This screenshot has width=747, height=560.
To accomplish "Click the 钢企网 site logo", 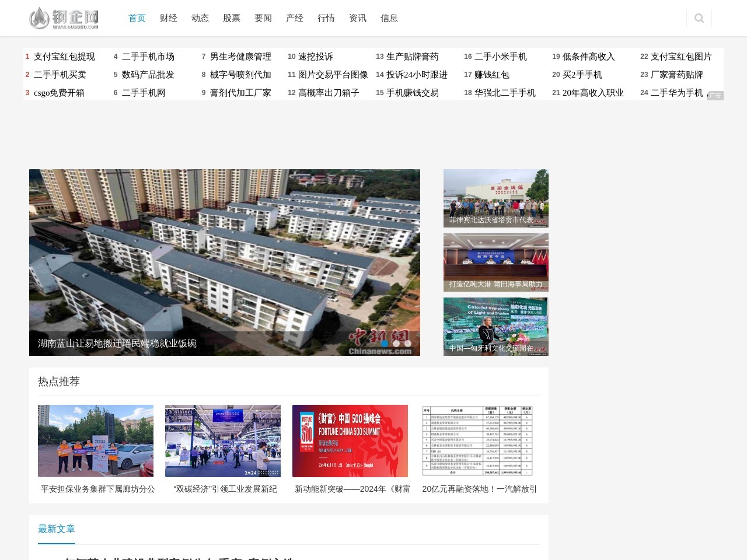I will (64, 18).
